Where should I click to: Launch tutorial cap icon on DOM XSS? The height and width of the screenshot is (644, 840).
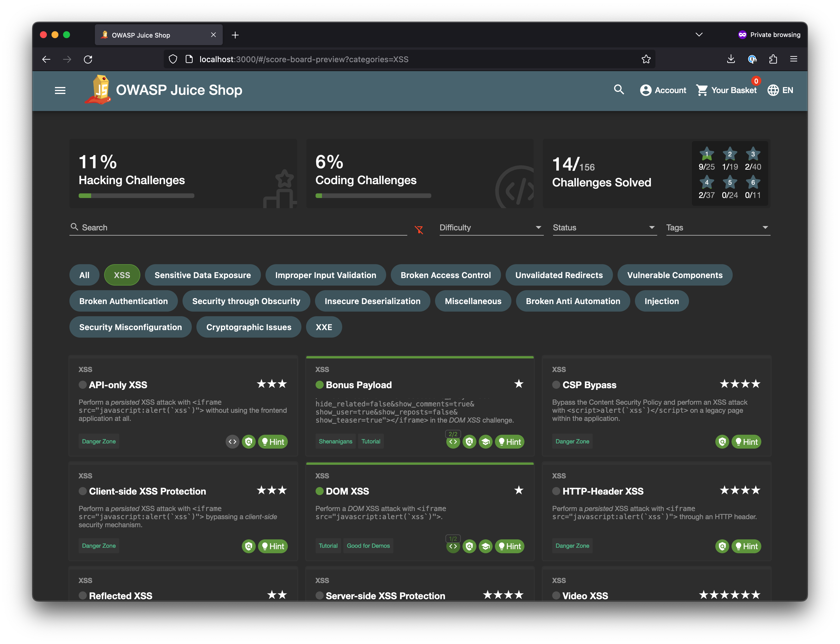(485, 546)
